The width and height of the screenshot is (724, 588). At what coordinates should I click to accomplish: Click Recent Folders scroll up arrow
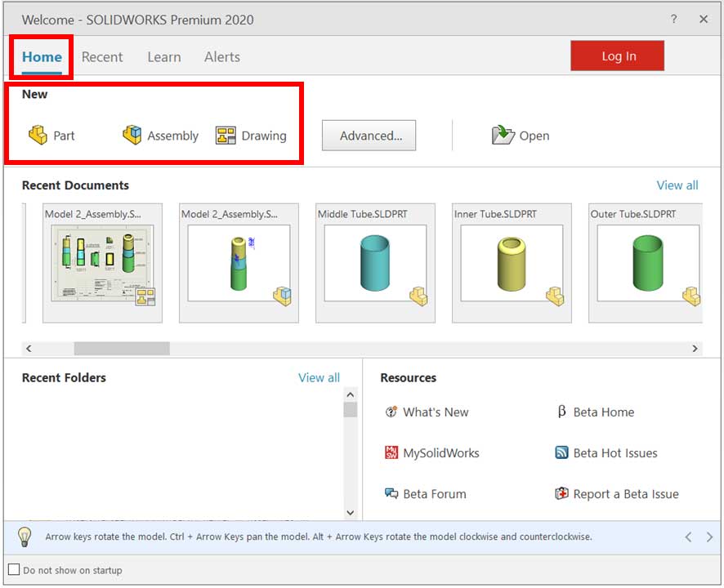pyautogui.click(x=351, y=394)
